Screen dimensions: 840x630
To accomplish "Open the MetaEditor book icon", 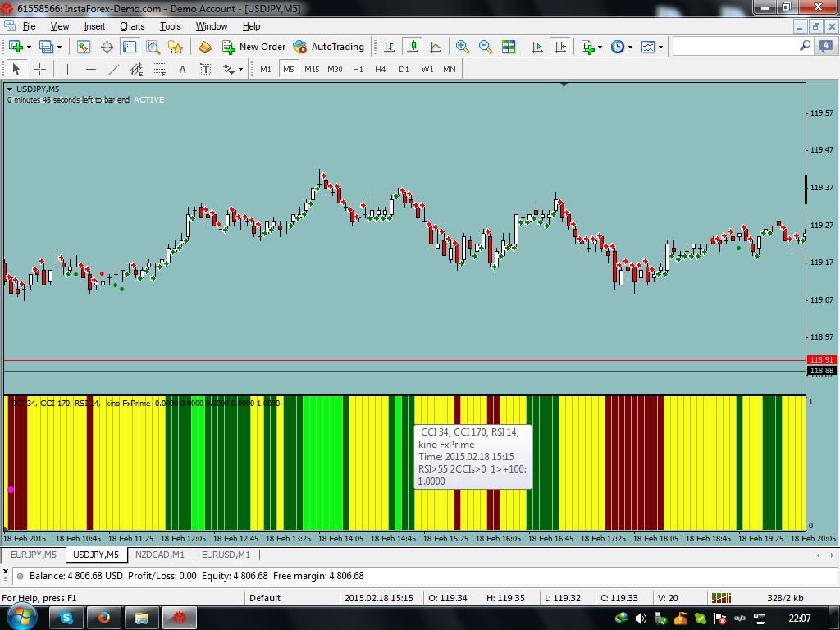I will 205,47.
